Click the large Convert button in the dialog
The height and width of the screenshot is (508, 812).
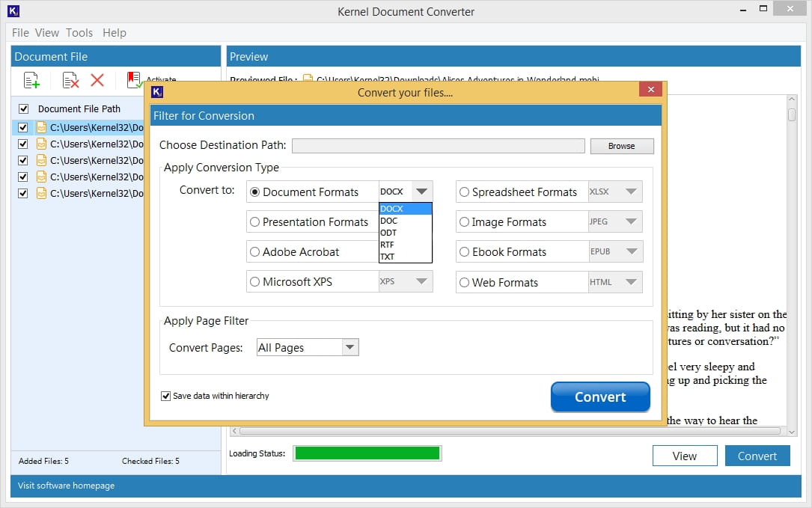[x=600, y=397]
